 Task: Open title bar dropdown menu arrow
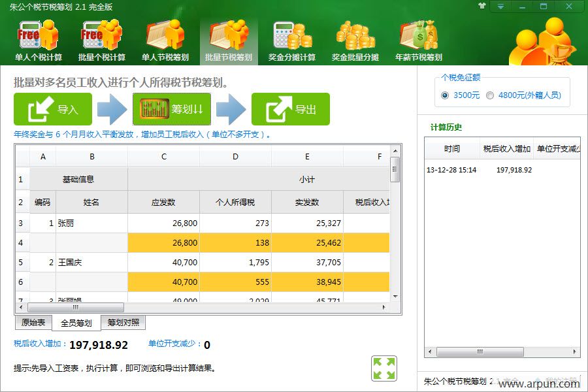point(500,6)
